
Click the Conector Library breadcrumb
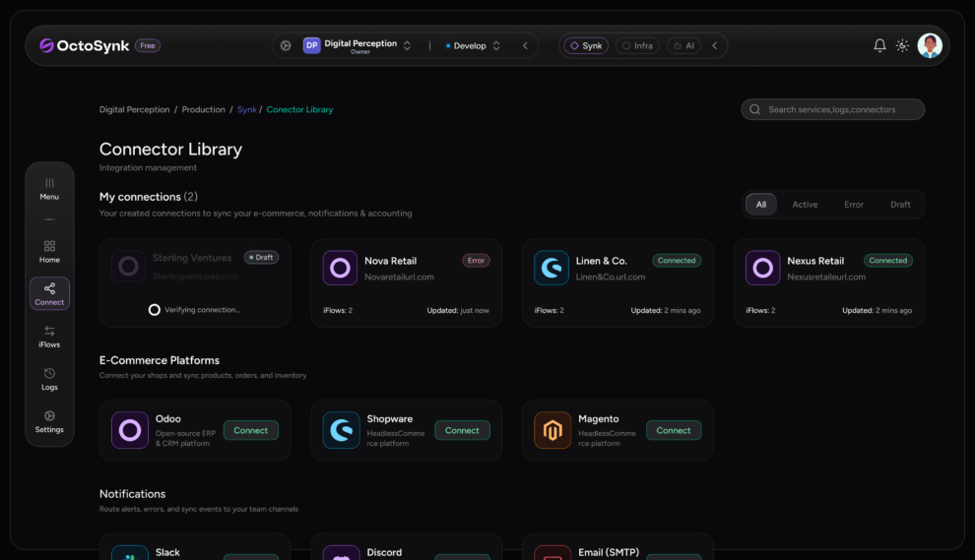click(299, 109)
